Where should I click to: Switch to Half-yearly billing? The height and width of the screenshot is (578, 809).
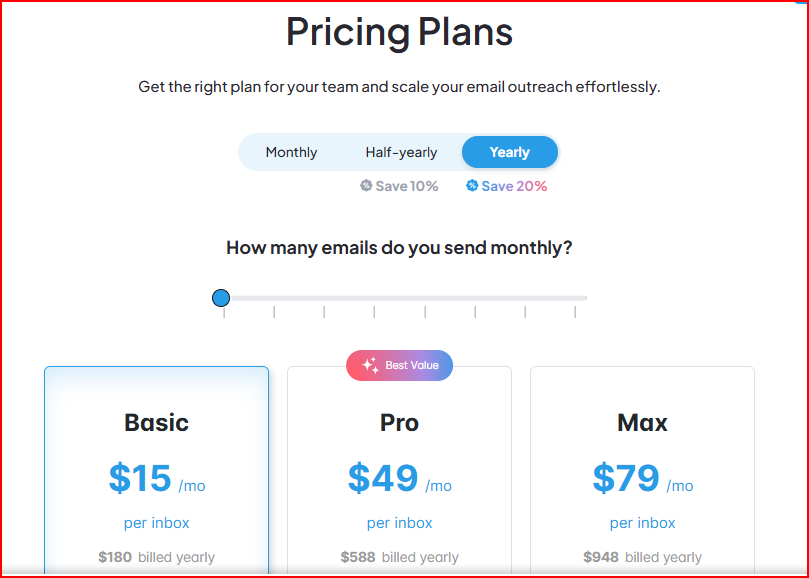[x=401, y=152]
